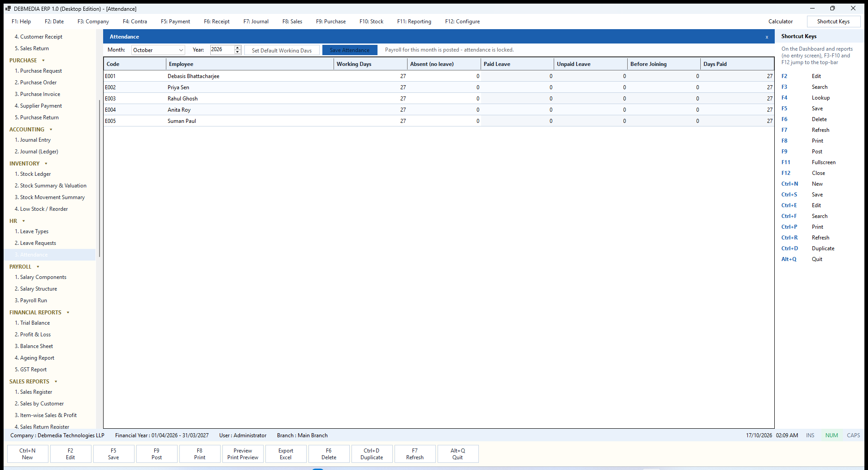868x470 pixels.
Task: Collapse the SALES REPORTS section arrow
Action: coord(56,382)
